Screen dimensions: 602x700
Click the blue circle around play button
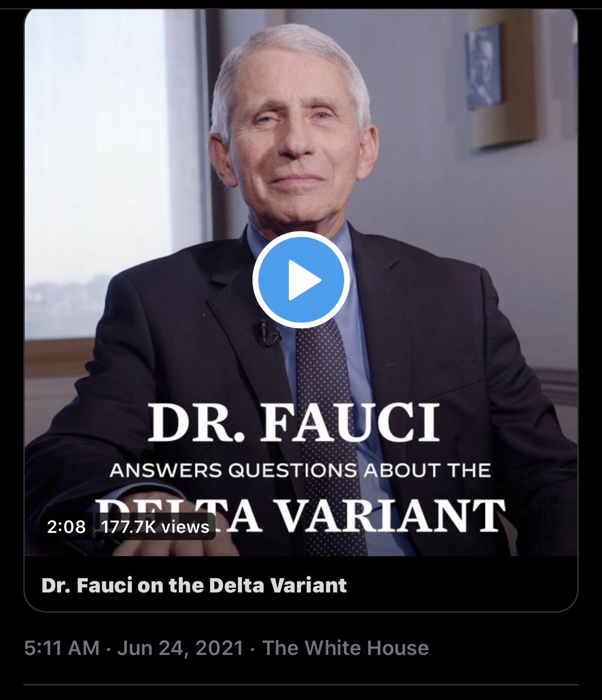point(301,280)
